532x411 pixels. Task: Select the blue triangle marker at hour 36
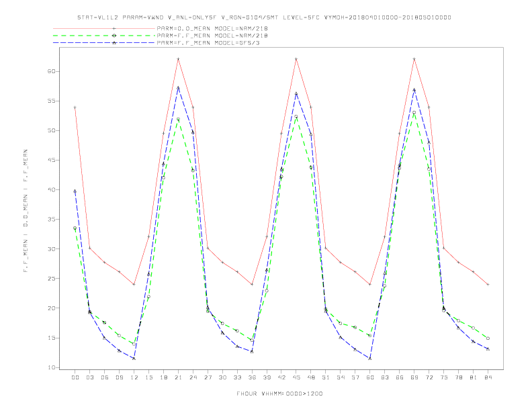252,352
